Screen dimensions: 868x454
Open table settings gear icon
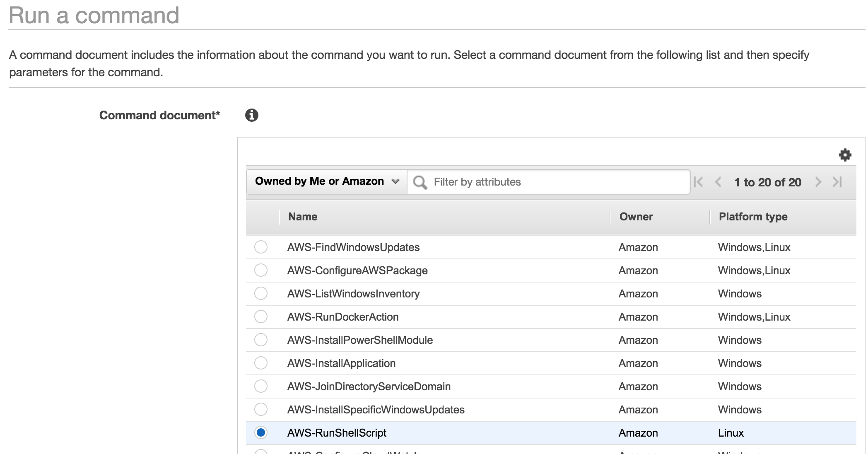coord(845,155)
